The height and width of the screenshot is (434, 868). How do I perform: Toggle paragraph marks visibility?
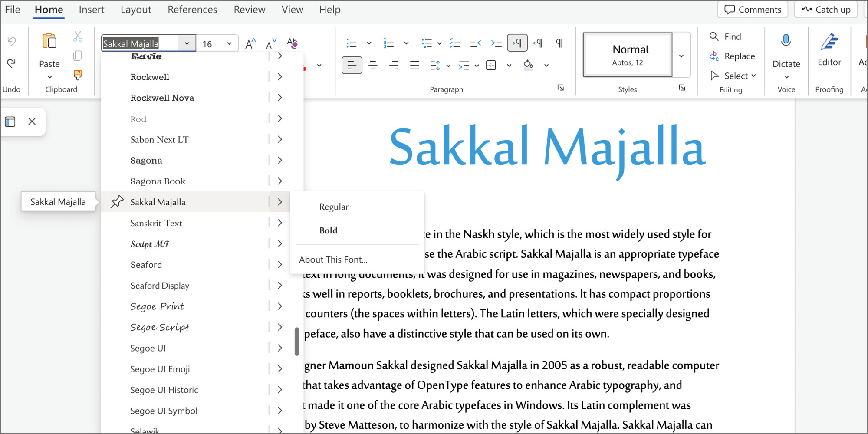click(559, 43)
